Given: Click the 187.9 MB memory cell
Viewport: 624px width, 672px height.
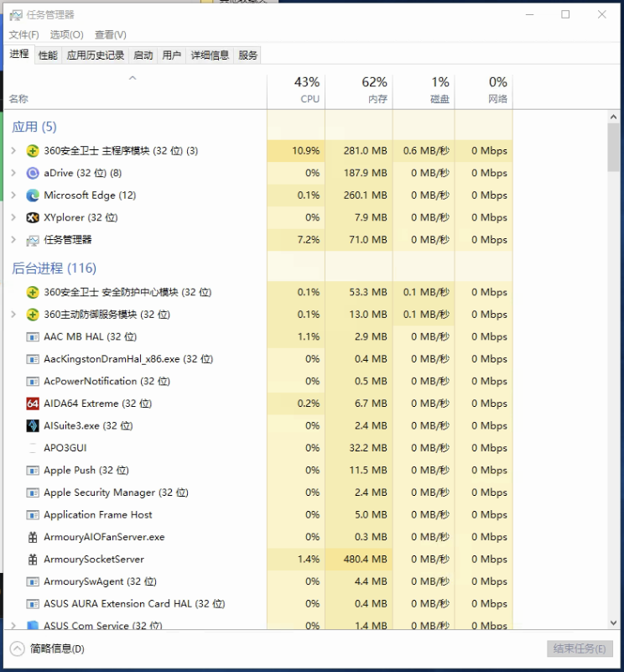Looking at the screenshot, I should (x=359, y=173).
